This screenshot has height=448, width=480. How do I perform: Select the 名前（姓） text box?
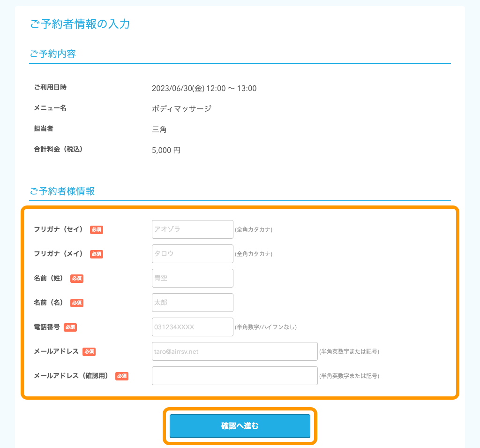coord(193,278)
